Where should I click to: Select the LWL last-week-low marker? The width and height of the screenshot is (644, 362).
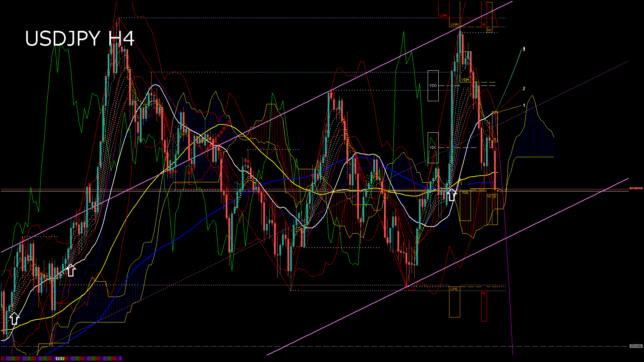453,289
